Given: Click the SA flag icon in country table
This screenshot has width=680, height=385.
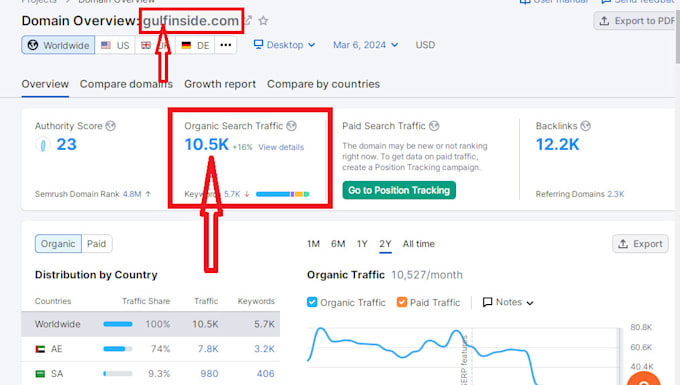Looking at the screenshot, I should pyautogui.click(x=40, y=373).
